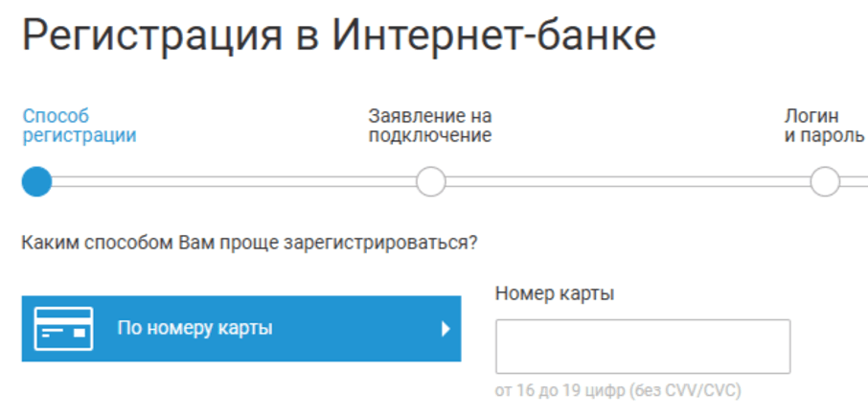Select the "По номеру карты" registration option

[x=195, y=329]
